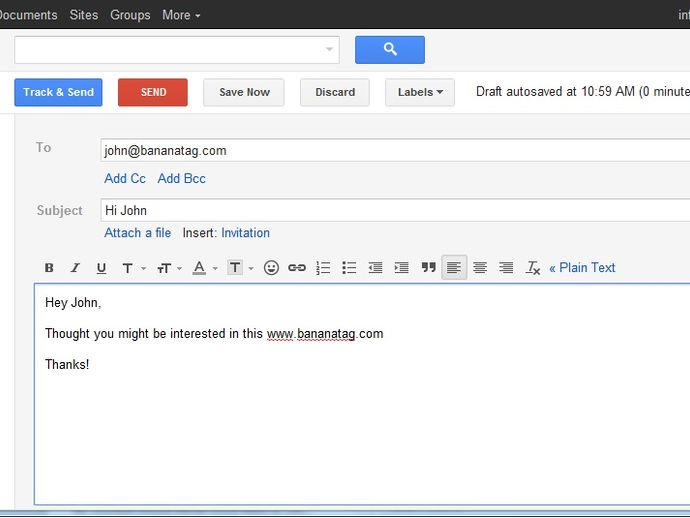Screen dimensions: 690x518
Task: Insert an Invitation via link
Action: point(246,232)
